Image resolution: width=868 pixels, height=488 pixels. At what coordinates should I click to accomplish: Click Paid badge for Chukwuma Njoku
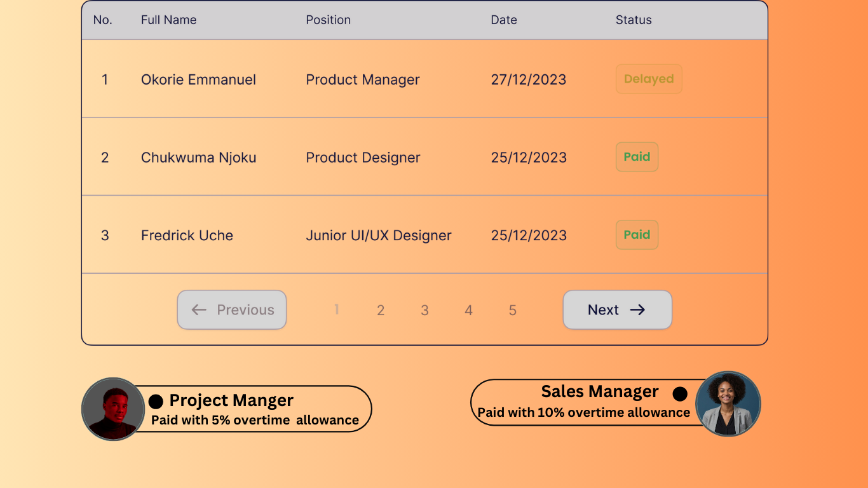637,157
